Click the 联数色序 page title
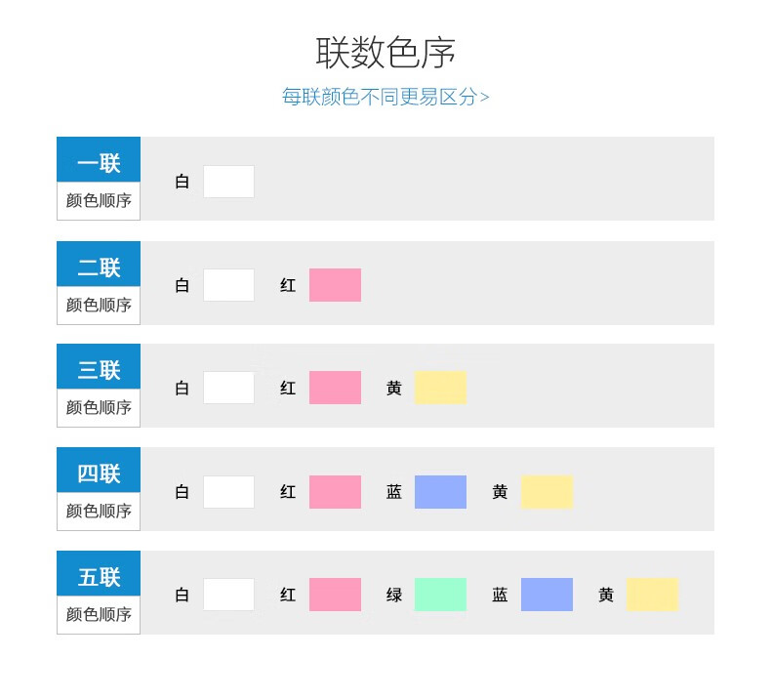Viewport: 771px width, 700px height. (385, 53)
